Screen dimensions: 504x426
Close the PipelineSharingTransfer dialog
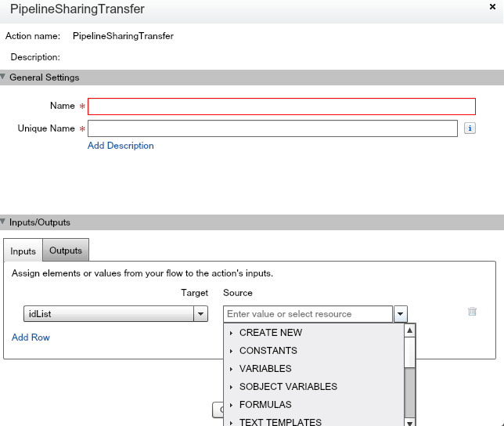[x=491, y=7]
